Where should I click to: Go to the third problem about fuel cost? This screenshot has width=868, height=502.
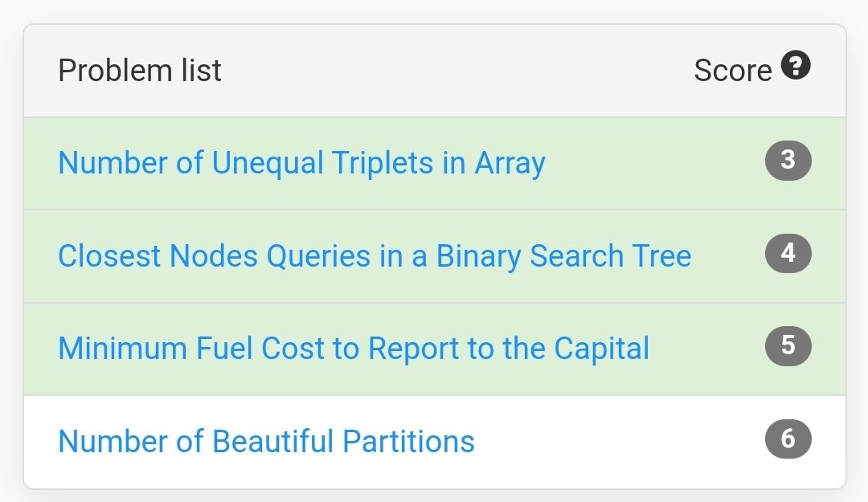[x=354, y=348]
